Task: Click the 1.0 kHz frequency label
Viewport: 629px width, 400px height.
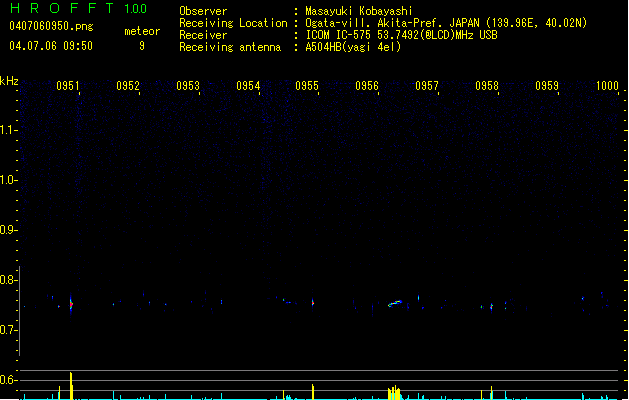Action: (x=8, y=180)
